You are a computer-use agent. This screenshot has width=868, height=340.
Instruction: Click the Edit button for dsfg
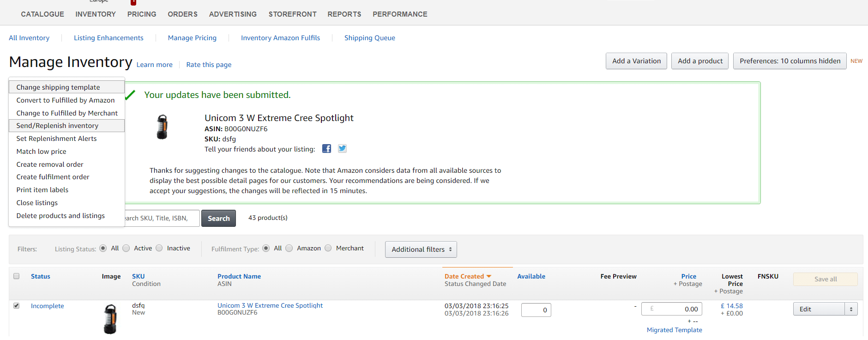pos(819,309)
